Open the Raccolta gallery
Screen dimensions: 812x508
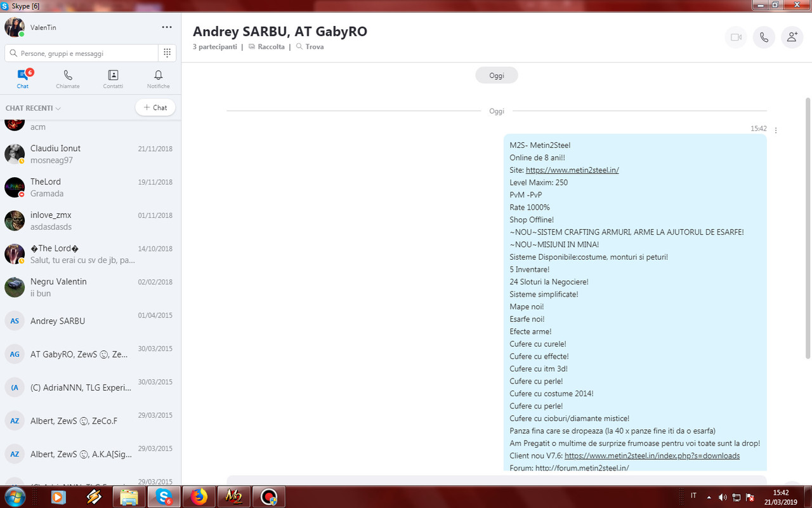tap(266, 47)
